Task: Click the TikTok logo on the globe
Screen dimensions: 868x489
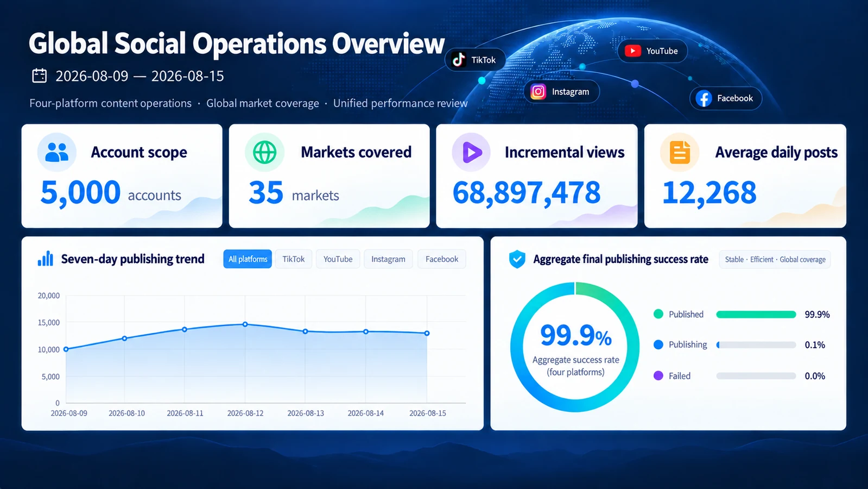Action: (x=459, y=60)
